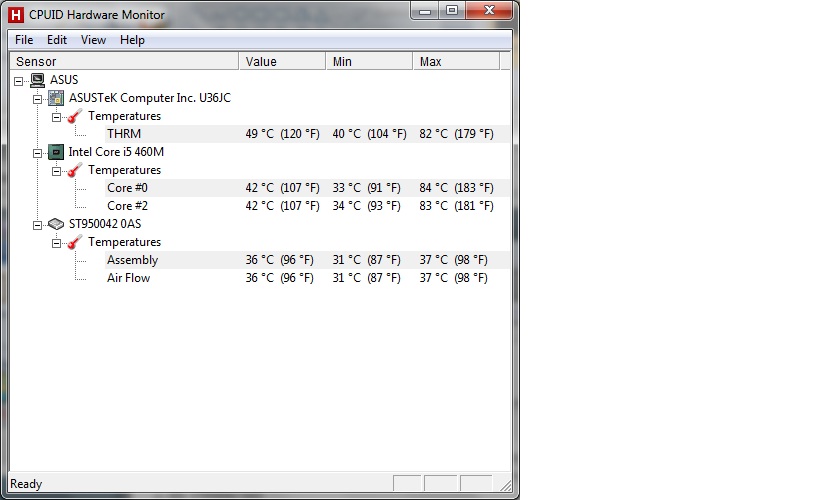
Task: Click the Min column header
Action: pyautogui.click(x=369, y=61)
